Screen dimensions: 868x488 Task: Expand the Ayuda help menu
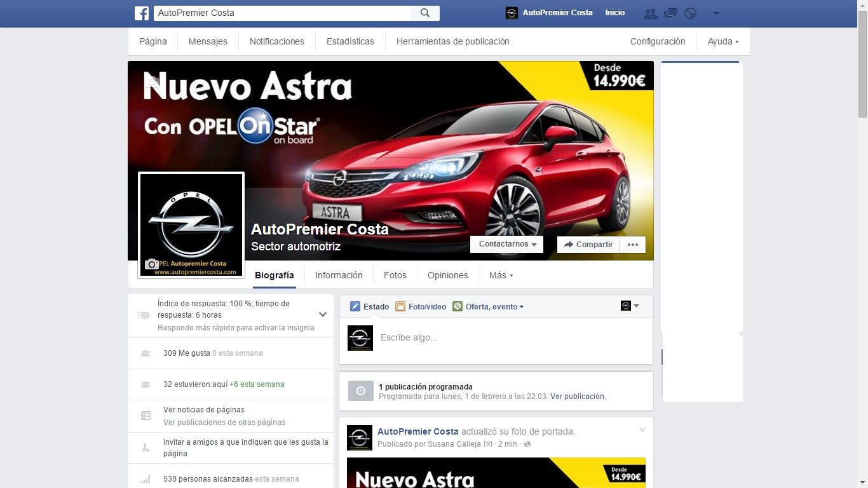tap(723, 41)
